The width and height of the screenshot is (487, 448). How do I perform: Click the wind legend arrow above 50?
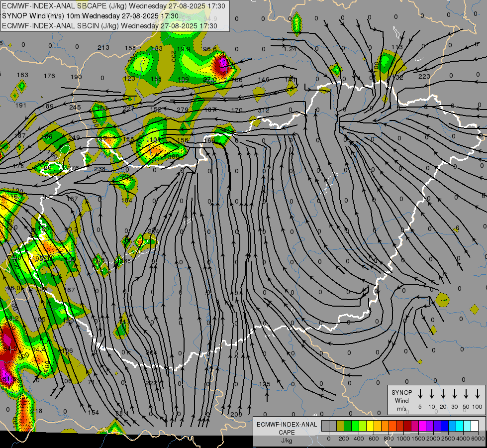[x=466, y=394]
